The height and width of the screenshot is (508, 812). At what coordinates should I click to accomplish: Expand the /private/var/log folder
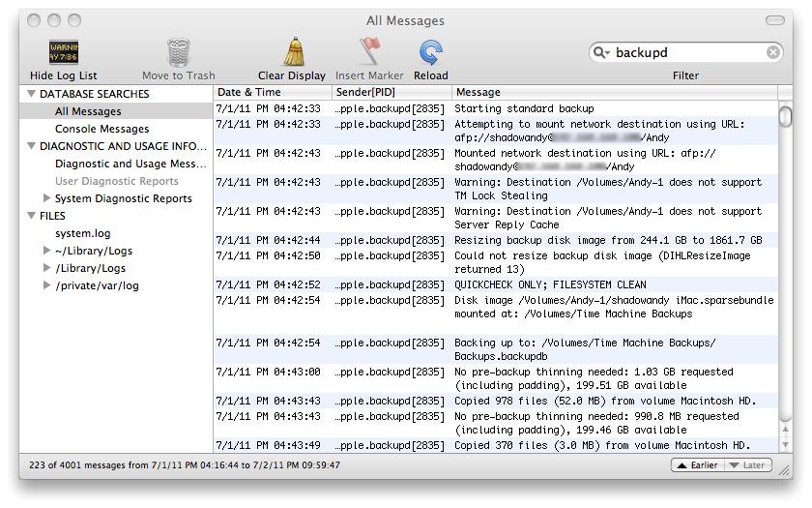click(x=46, y=286)
